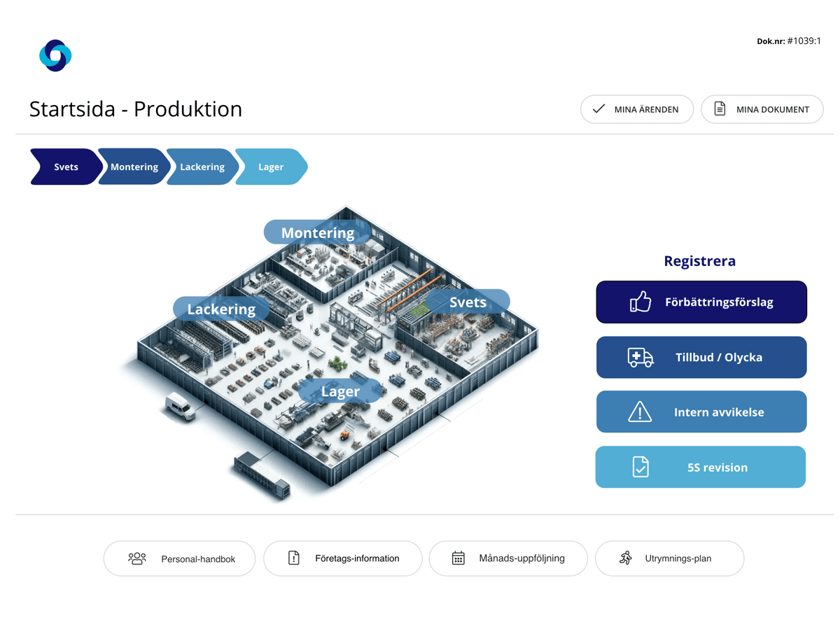Open the Företags-information button
Image resolution: width=840 pixels, height=630 pixels.
(x=343, y=559)
